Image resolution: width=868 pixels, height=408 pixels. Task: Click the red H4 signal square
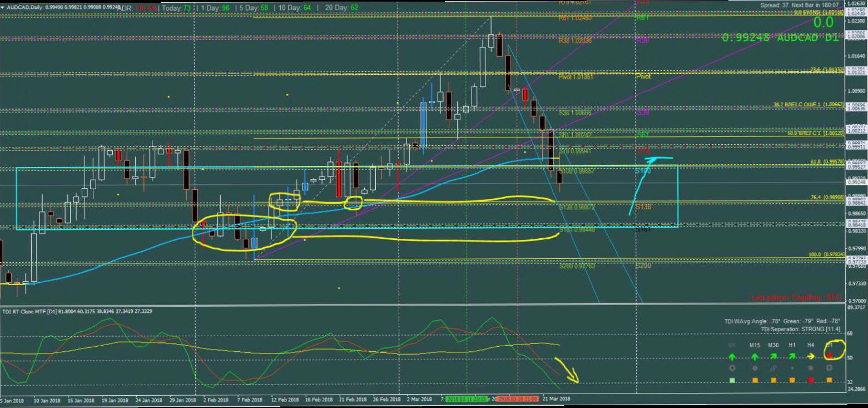pyautogui.click(x=811, y=380)
